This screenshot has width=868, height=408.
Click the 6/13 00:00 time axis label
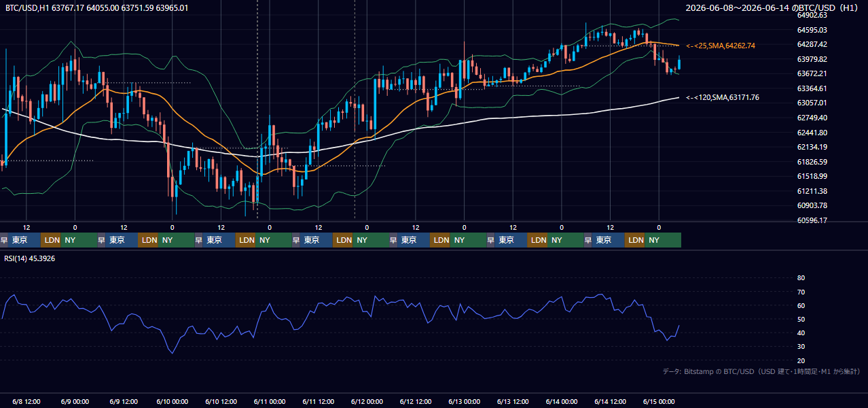(465, 401)
